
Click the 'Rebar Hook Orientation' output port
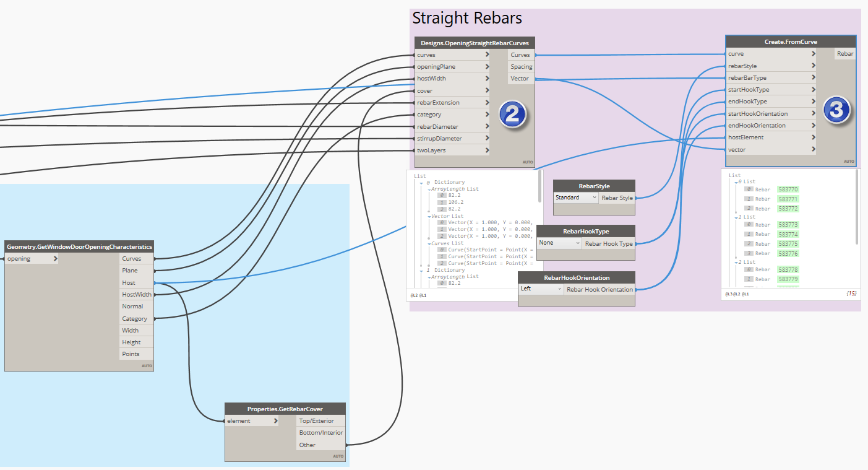click(599, 289)
